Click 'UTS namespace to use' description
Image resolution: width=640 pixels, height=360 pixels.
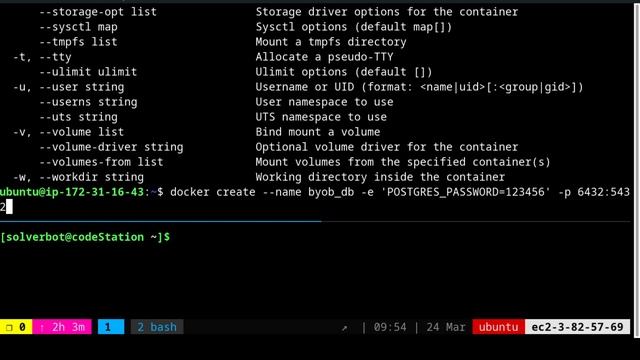pyautogui.click(x=321, y=117)
